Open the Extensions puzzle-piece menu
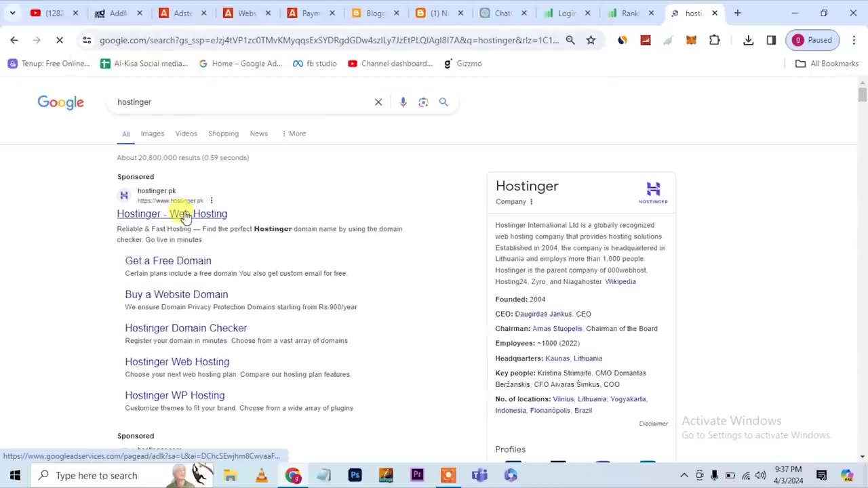The image size is (868, 488). pyautogui.click(x=715, y=40)
